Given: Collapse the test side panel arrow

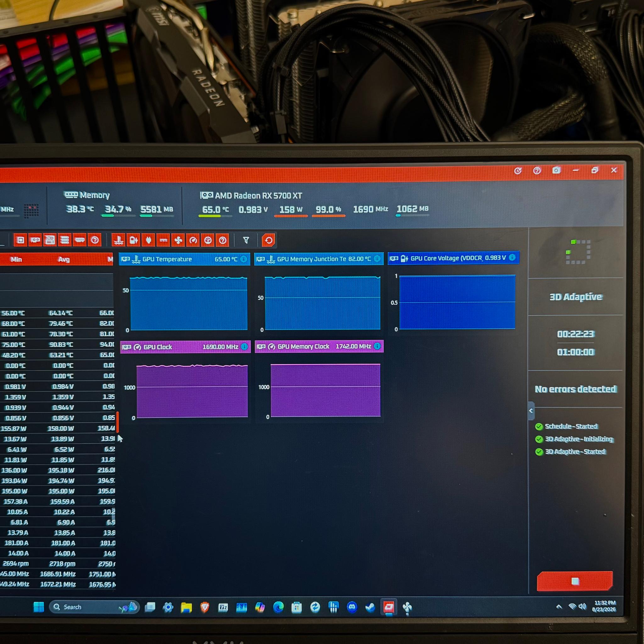Looking at the screenshot, I should click(x=531, y=411).
